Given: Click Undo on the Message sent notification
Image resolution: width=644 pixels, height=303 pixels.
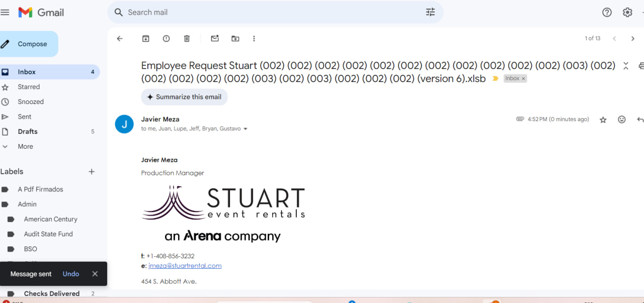Looking at the screenshot, I should 71,274.
